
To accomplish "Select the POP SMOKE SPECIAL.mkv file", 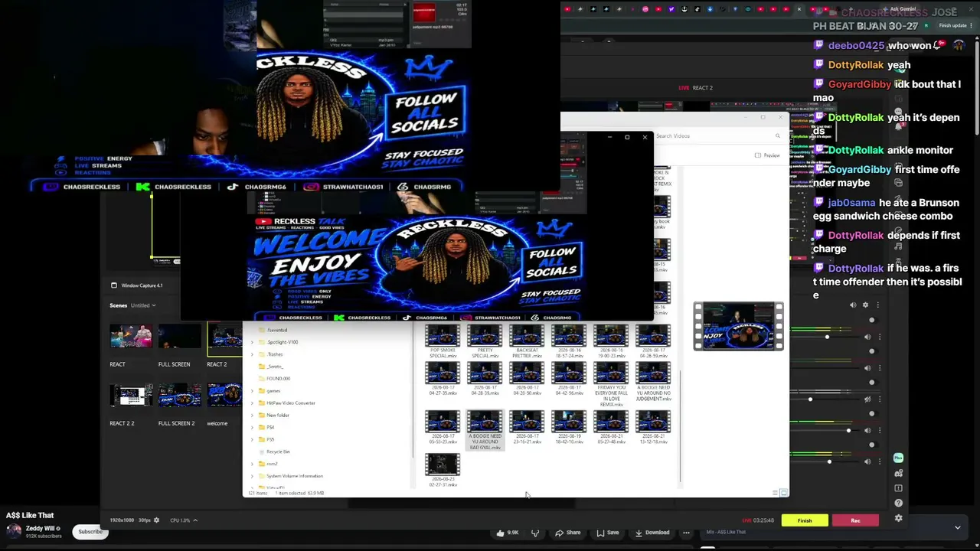I will (443, 341).
